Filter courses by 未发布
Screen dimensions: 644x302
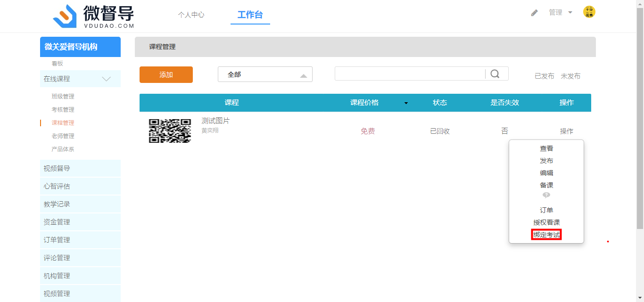tap(570, 76)
